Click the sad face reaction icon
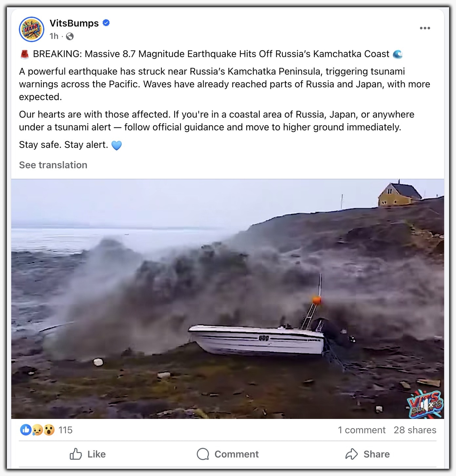The height and width of the screenshot is (476, 456). point(37,430)
